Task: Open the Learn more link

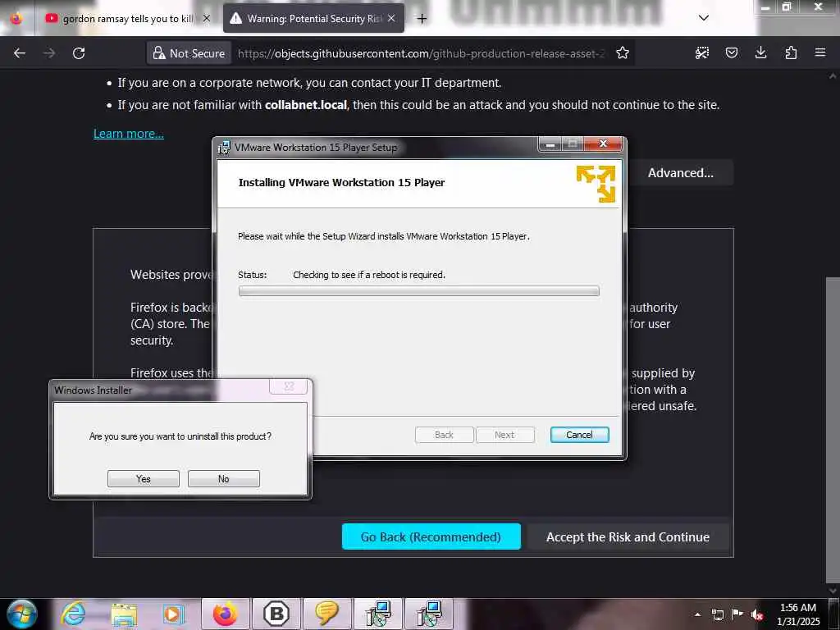Action: [x=129, y=134]
